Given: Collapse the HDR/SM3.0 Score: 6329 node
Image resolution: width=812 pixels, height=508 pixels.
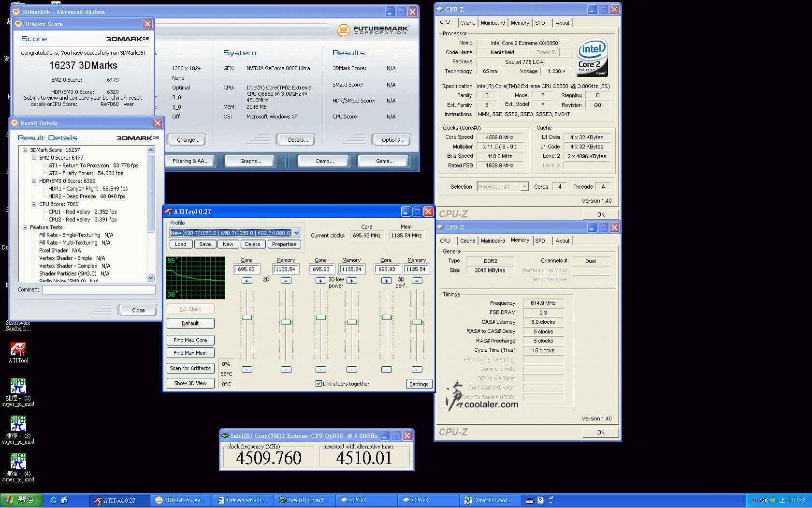Looking at the screenshot, I should 34,181.
